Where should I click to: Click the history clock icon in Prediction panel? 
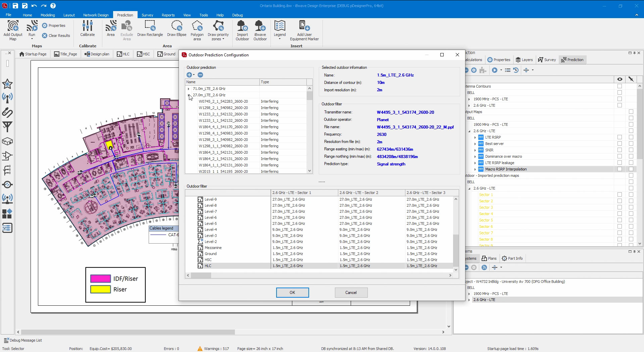coord(516,70)
